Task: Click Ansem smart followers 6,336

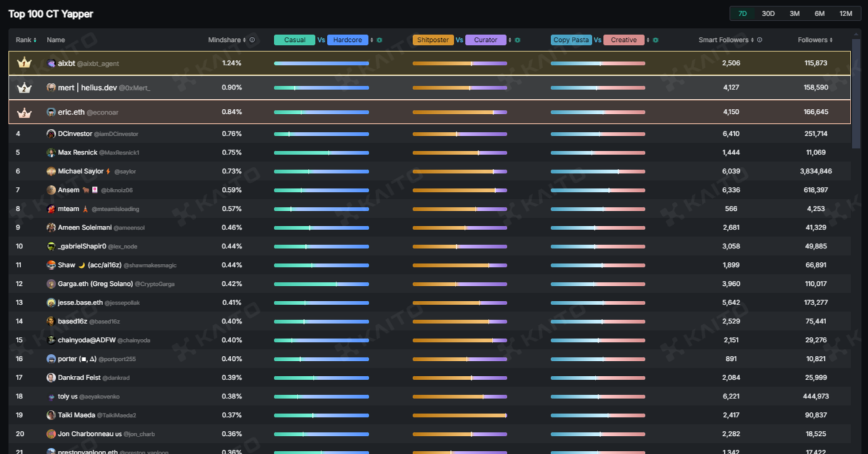Action: (731, 190)
